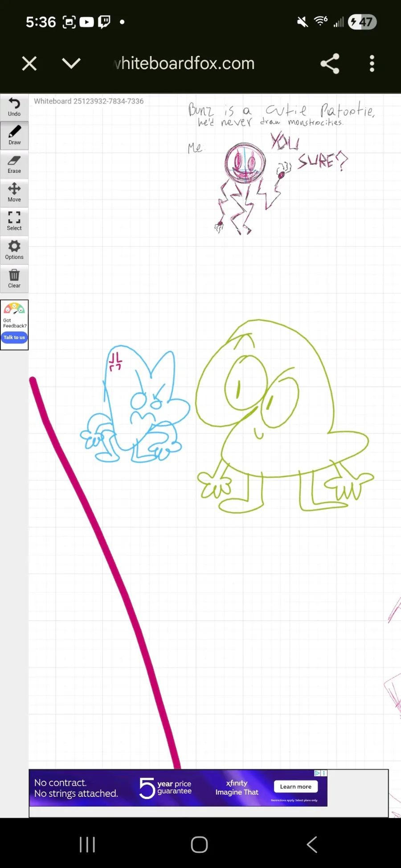The height and width of the screenshot is (868, 401).
Task: Open Android recent apps button
Action: coord(87,844)
